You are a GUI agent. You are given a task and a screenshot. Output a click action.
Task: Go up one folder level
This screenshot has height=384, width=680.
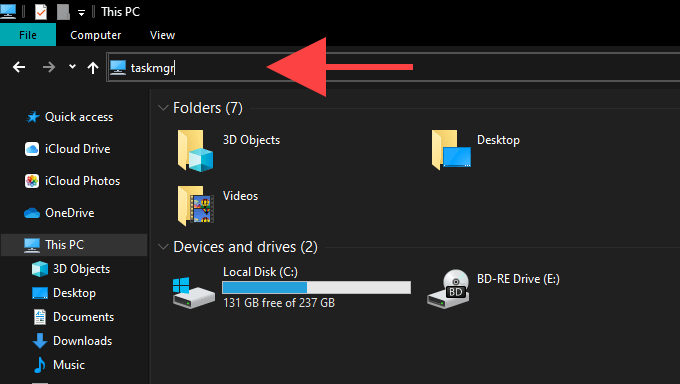[93, 67]
